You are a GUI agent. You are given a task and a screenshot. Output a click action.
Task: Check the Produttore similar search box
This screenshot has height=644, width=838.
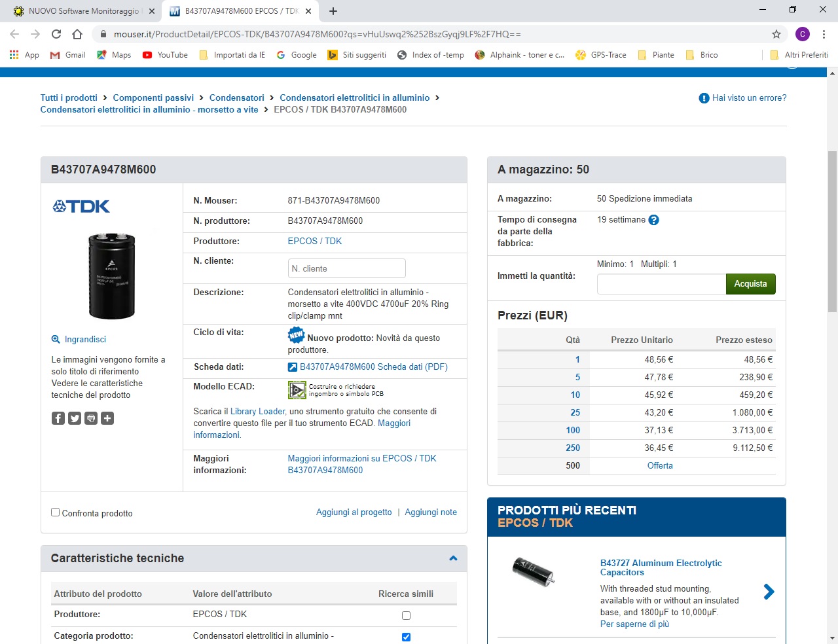tap(406, 615)
